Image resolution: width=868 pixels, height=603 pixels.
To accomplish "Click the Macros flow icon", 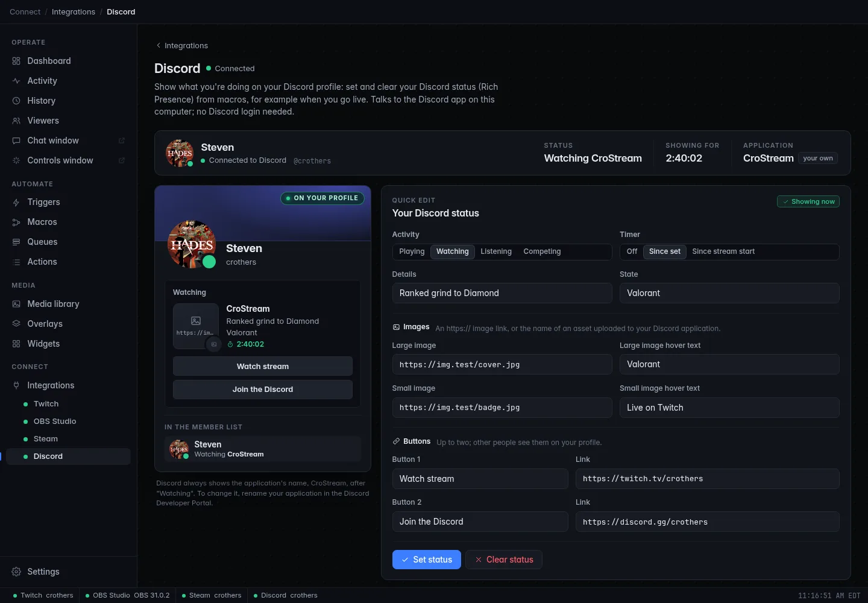I will (x=16, y=222).
